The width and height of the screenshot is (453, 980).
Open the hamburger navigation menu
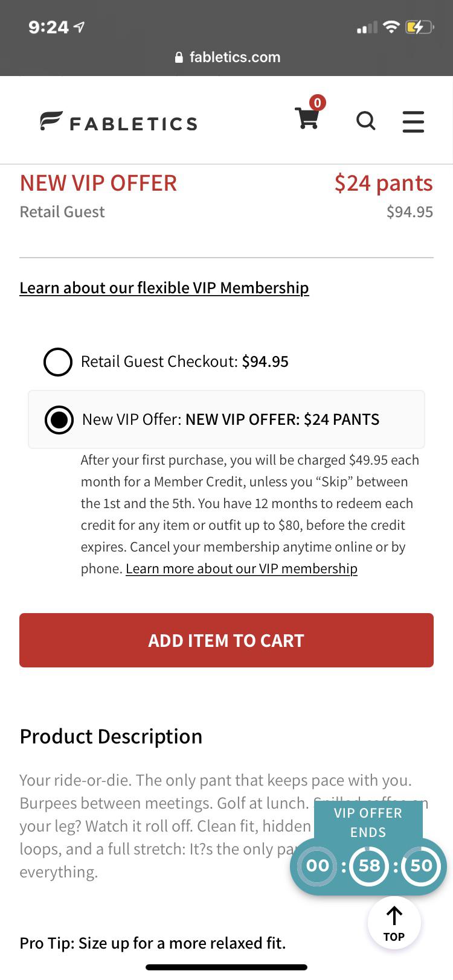pos(413,122)
